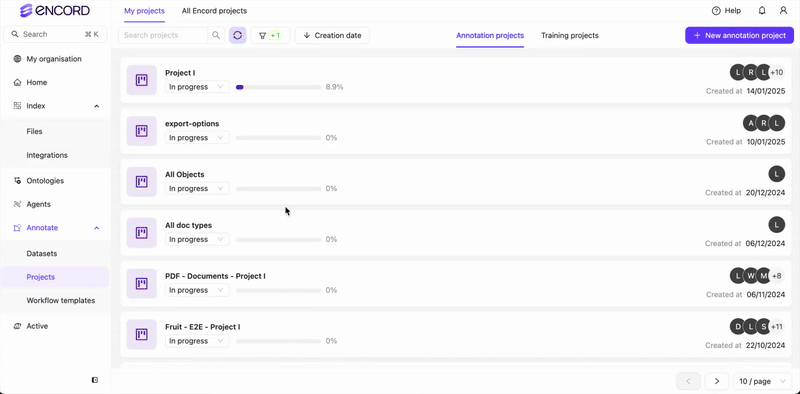Collapse the Index section chevron
The image size is (800, 394).
click(x=97, y=106)
